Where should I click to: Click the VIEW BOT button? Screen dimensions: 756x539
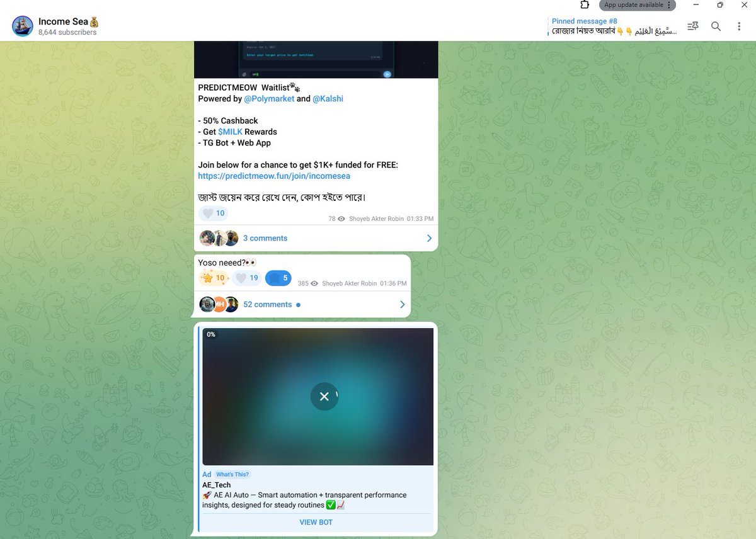316,522
